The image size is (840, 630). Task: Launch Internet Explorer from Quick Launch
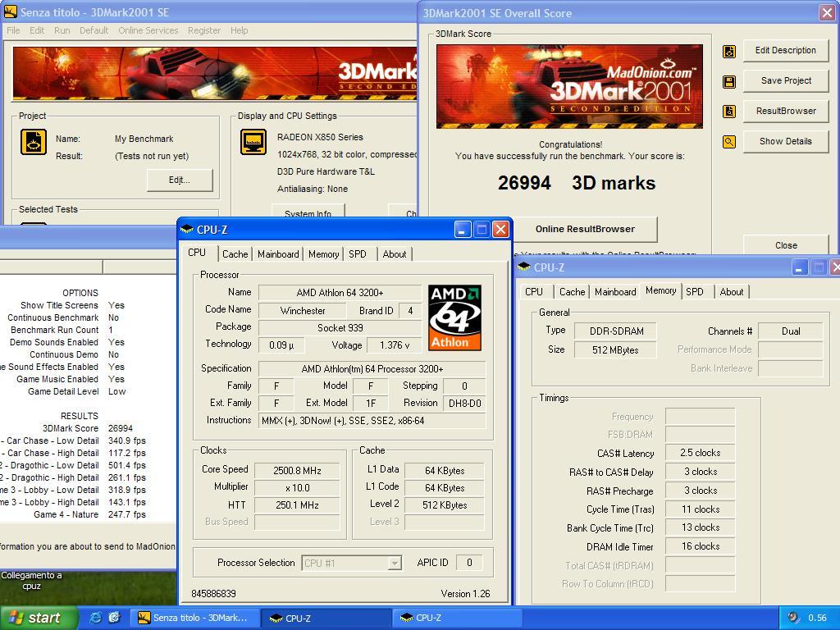[95, 618]
